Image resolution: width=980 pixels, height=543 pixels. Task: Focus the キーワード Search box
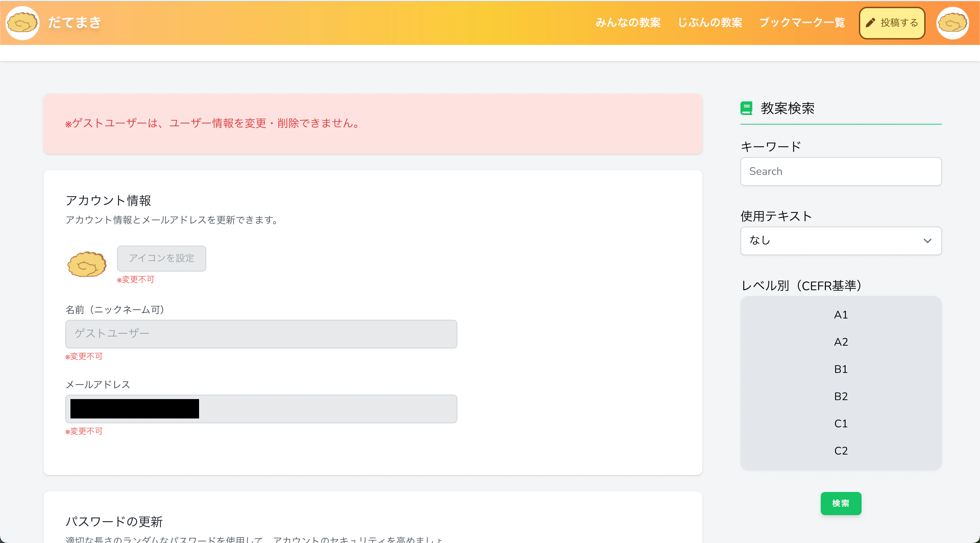tap(841, 171)
